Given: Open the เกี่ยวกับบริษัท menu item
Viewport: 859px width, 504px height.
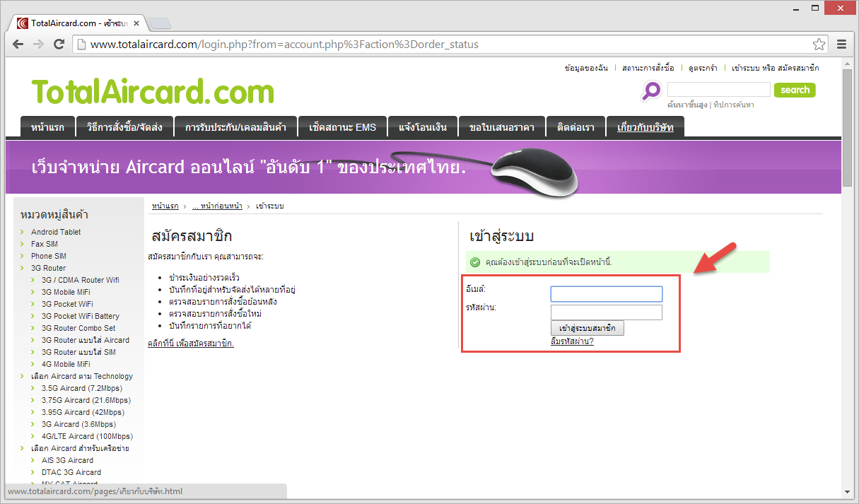Looking at the screenshot, I should click(x=645, y=127).
